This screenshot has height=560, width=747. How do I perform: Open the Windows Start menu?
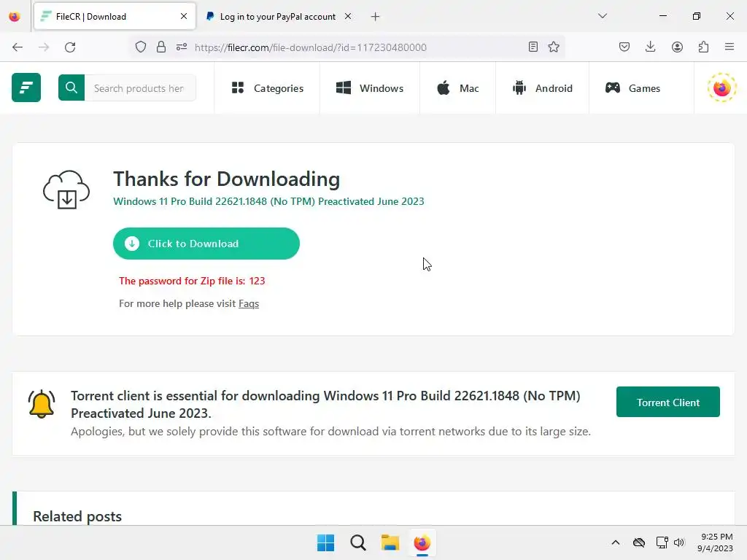pos(326,542)
